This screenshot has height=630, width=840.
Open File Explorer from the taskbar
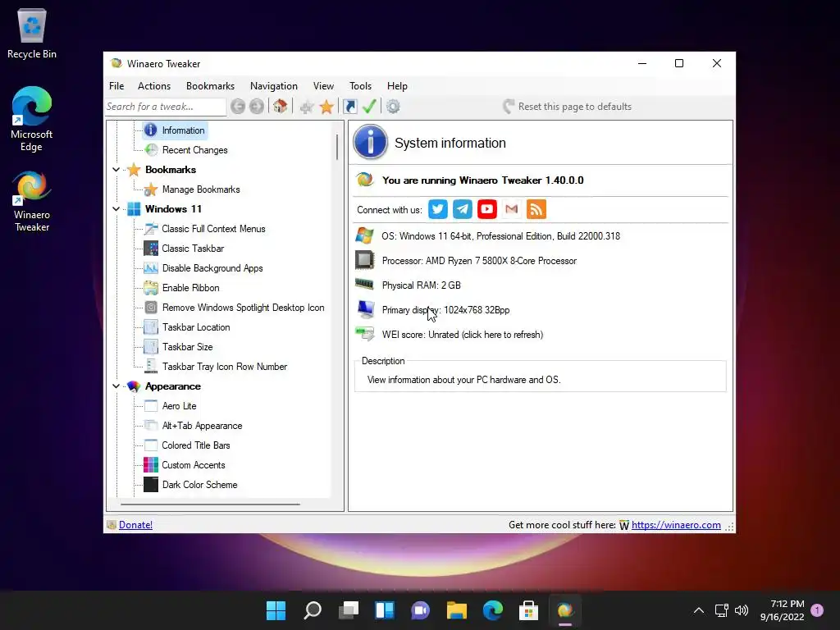click(x=456, y=610)
